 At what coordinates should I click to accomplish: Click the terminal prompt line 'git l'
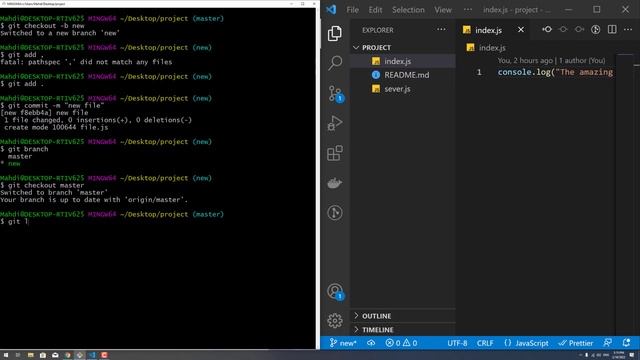click(15, 222)
